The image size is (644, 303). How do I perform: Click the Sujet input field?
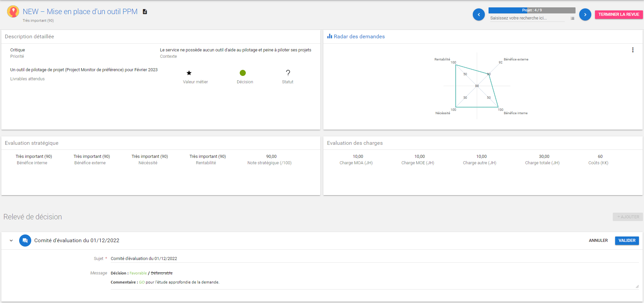374,259
